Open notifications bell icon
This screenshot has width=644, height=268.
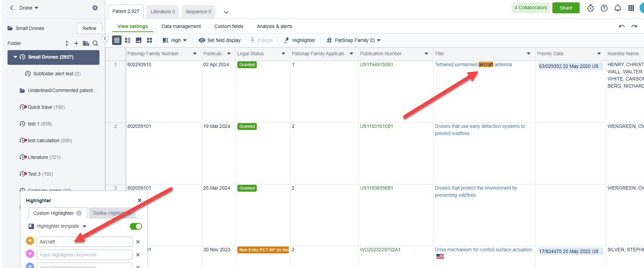tap(617, 8)
